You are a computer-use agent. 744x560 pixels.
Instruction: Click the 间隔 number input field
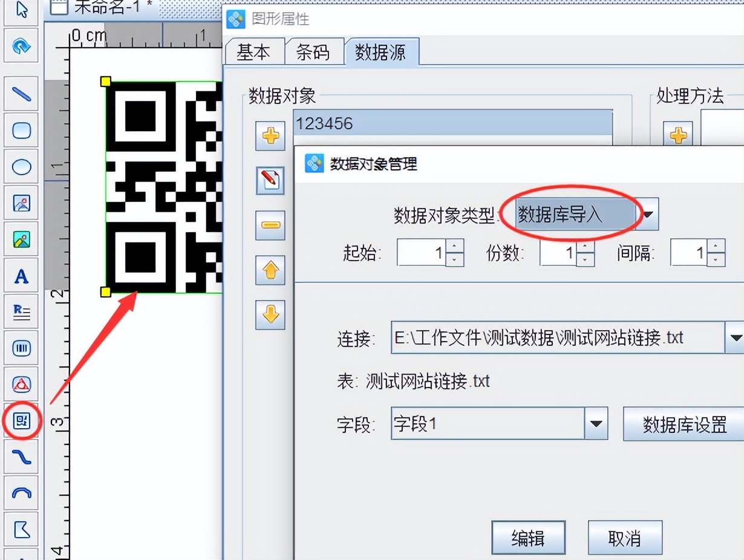[x=690, y=253]
